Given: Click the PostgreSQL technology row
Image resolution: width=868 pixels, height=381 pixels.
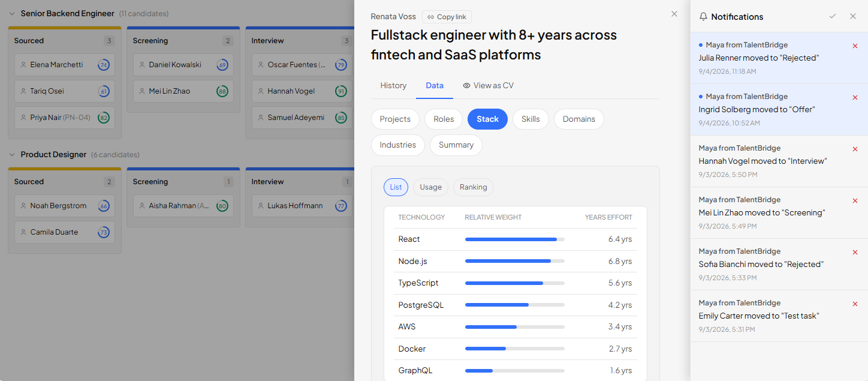Looking at the screenshot, I should [x=516, y=305].
